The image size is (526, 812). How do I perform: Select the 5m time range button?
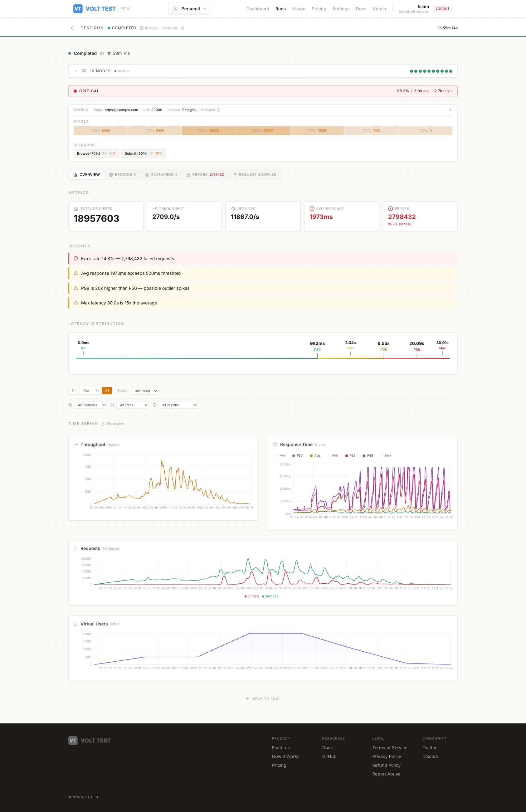(74, 391)
